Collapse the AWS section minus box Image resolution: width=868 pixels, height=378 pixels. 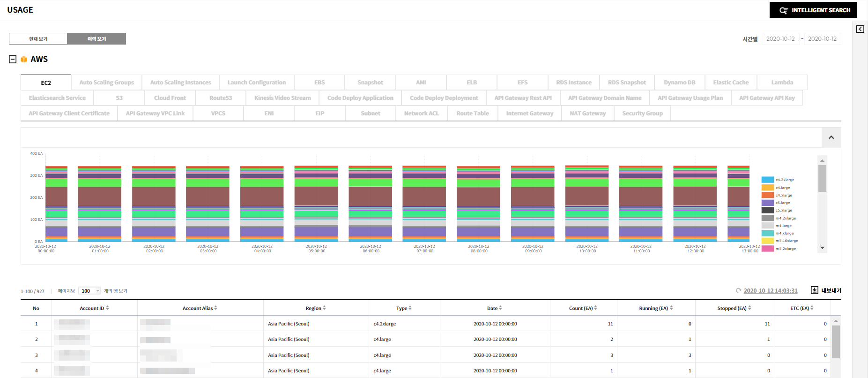tap(13, 59)
